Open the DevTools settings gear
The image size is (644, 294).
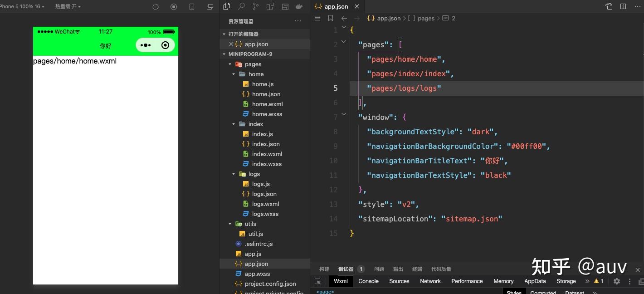click(x=617, y=281)
